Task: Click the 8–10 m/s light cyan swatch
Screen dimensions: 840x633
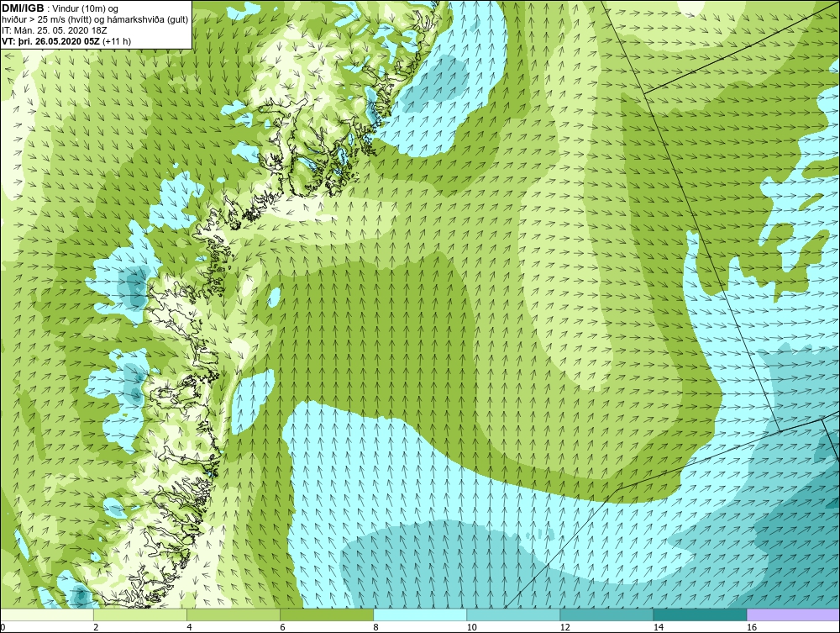Action: click(x=420, y=615)
